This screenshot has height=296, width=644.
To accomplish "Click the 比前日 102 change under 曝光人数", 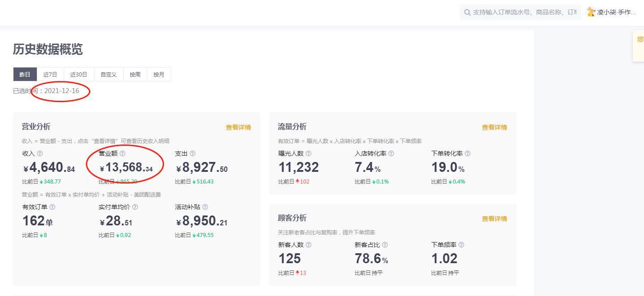I will (294, 182).
